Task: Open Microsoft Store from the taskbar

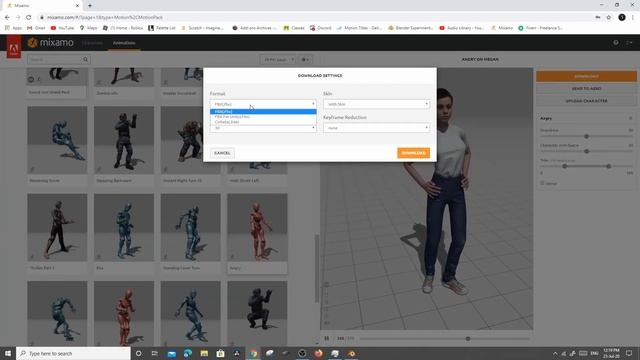Action: (x=220, y=353)
